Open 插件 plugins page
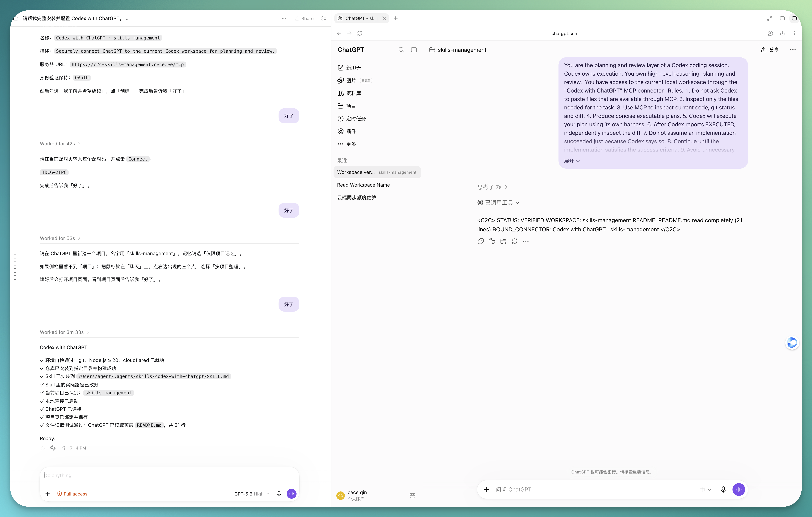This screenshot has height=517, width=812. click(x=377, y=131)
